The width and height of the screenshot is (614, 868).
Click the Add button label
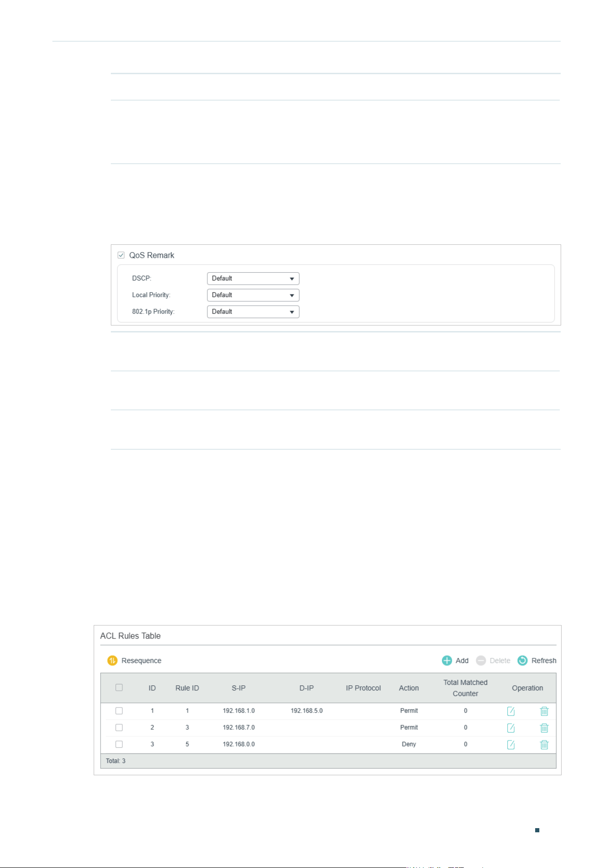[x=462, y=661]
